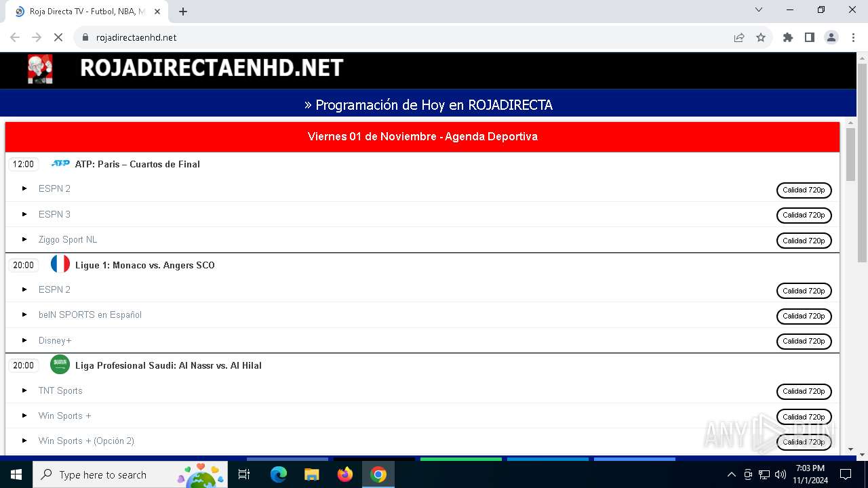Open the Win Sports + link

(65, 415)
